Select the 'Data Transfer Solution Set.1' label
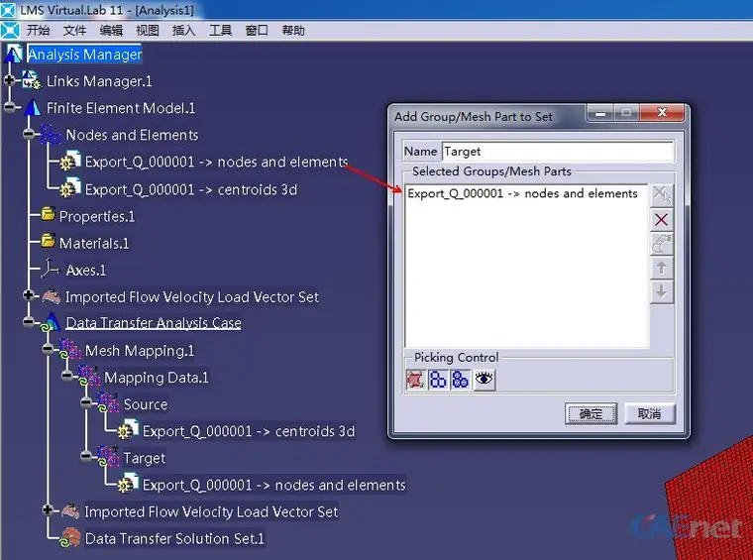753x560 pixels. (x=174, y=539)
